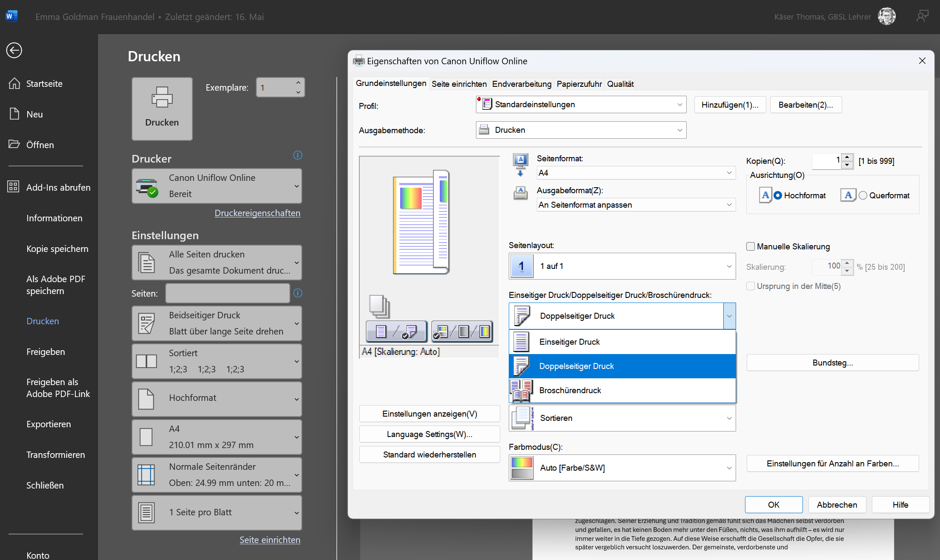Screen dimensions: 940x560
Task: Switch to the Endverarbeitung tab
Action: [x=522, y=84]
